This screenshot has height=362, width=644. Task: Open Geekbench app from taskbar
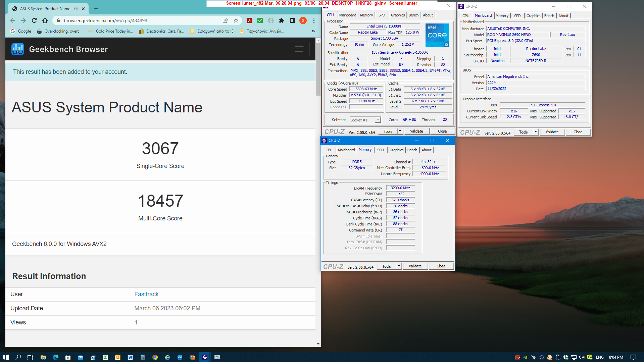(x=180, y=357)
